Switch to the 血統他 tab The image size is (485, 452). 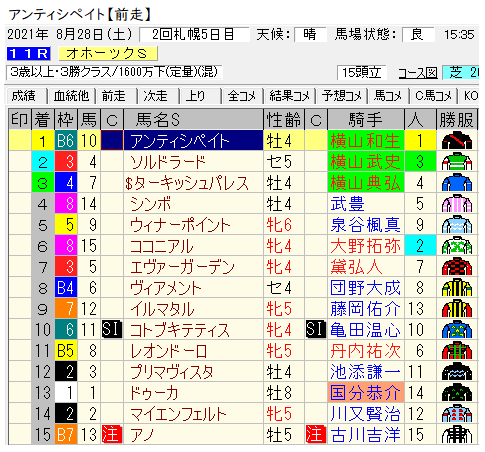click(x=71, y=96)
